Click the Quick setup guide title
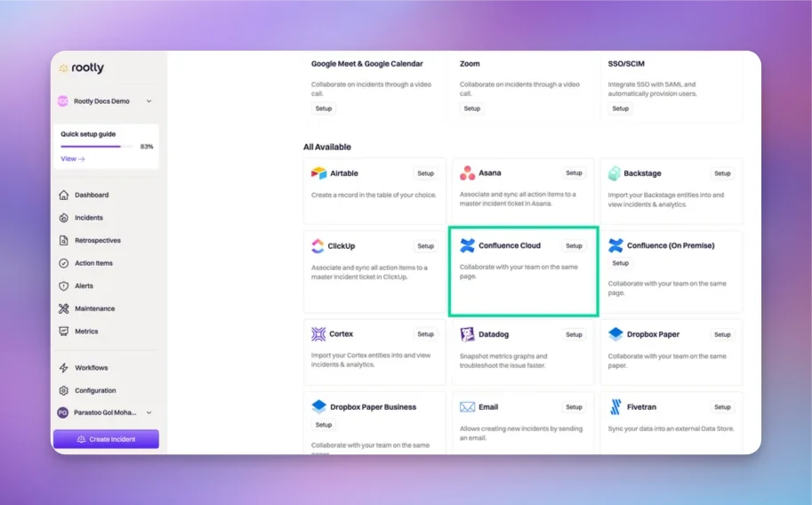The image size is (812, 505). coord(88,134)
